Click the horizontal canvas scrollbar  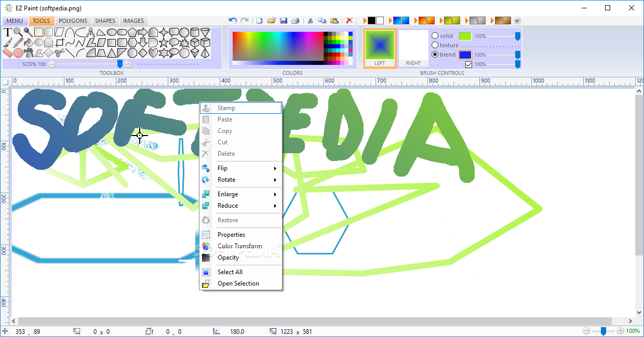[315, 321]
